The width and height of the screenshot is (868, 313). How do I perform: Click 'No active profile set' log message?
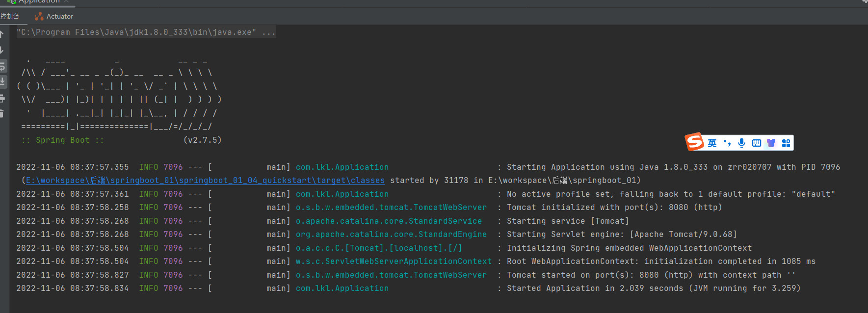pyautogui.click(x=671, y=194)
